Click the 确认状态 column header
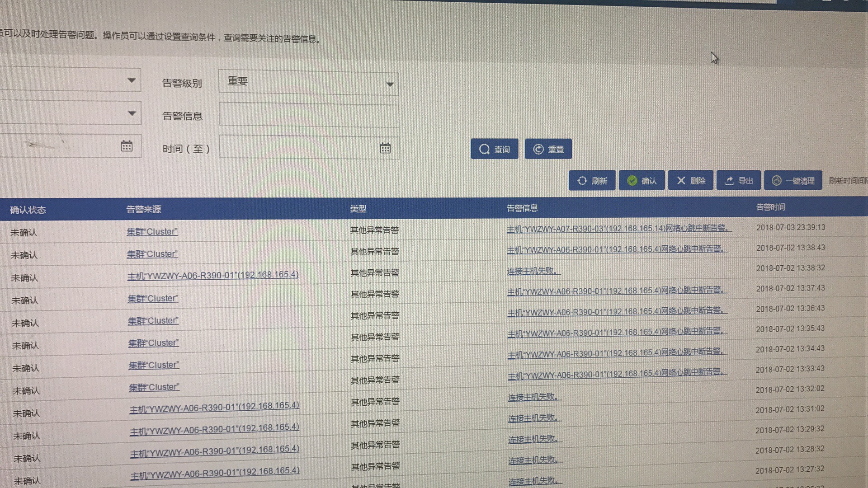The height and width of the screenshot is (488, 868). (28, 210)
